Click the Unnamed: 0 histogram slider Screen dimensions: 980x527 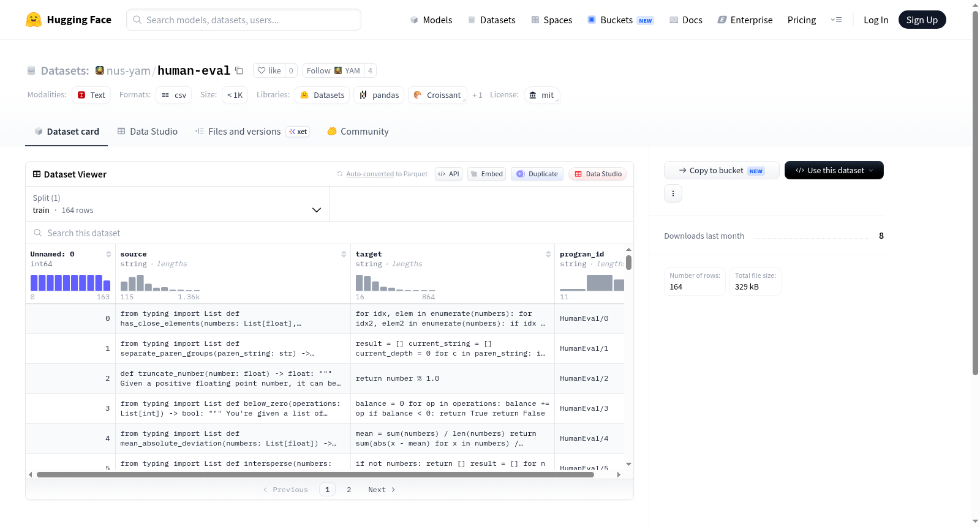tap(70, 282)
